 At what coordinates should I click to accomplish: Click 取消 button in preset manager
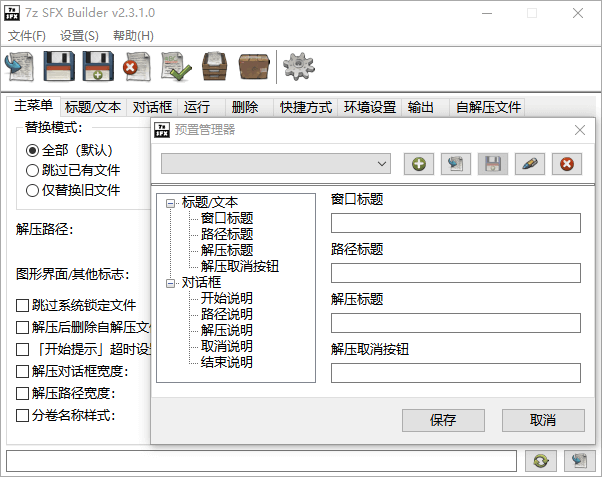[x=543, y=420]
